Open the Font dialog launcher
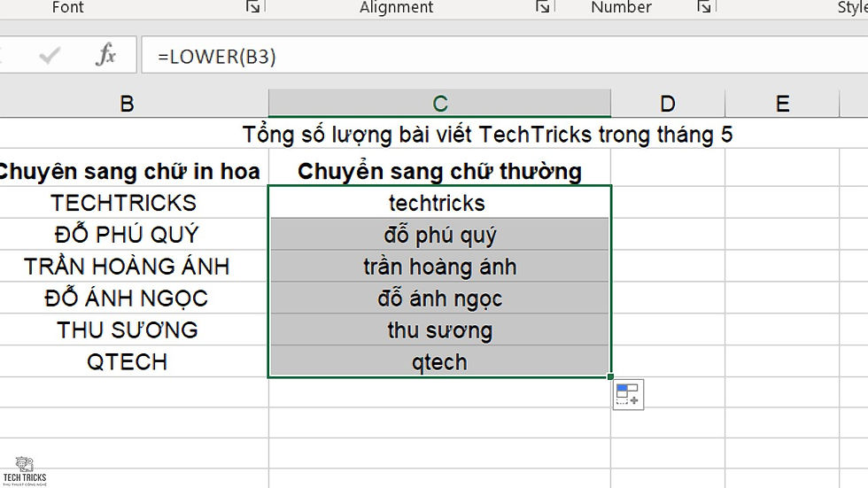The width and height of the screenshot is (868, 488). 253,6
